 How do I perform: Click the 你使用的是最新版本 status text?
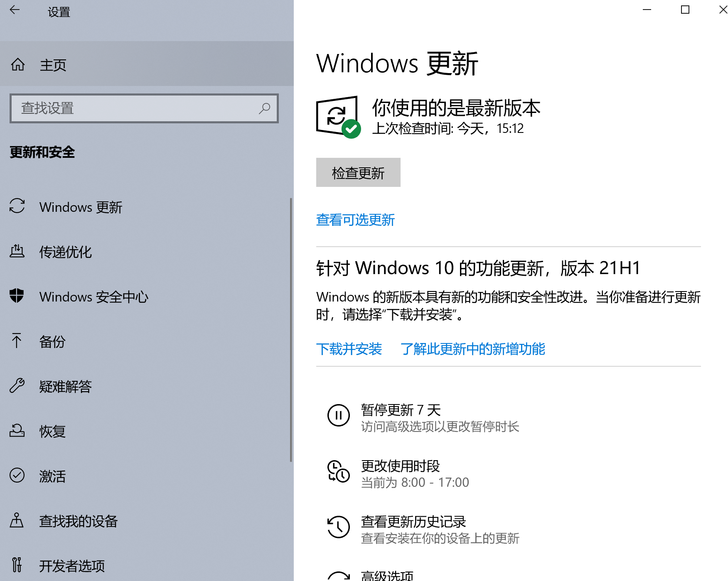[456, 108]
